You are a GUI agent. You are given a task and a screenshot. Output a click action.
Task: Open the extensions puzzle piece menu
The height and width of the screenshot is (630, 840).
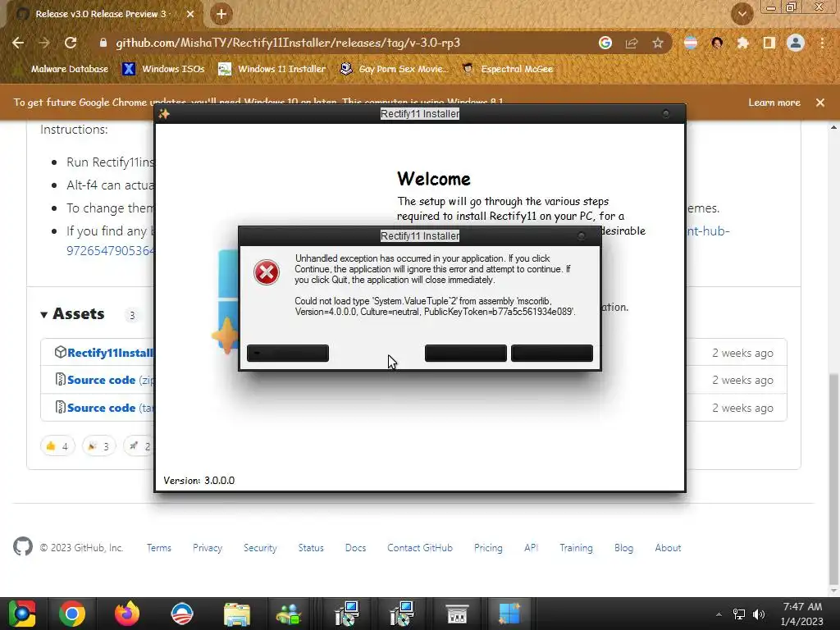click(x=742, y=43)
